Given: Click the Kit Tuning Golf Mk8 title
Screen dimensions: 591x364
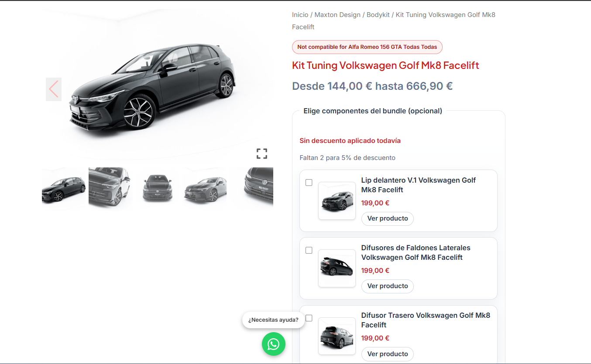Looking at the screenshot, I should point(385,65).
